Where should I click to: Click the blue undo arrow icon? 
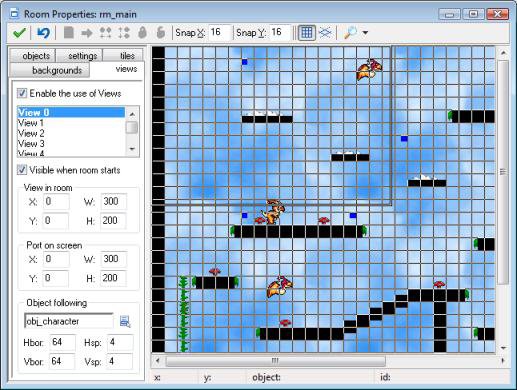43,33
